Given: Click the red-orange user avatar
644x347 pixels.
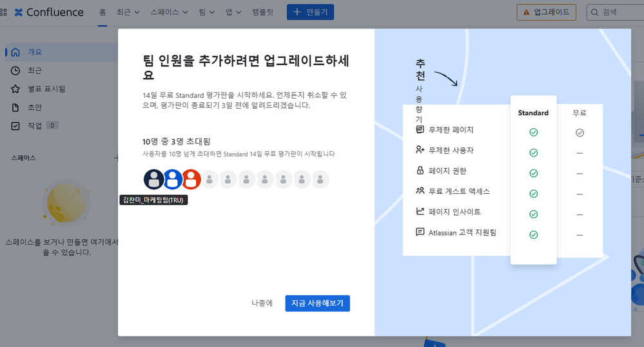Looking at the screenshot, I should click(191, 179).
